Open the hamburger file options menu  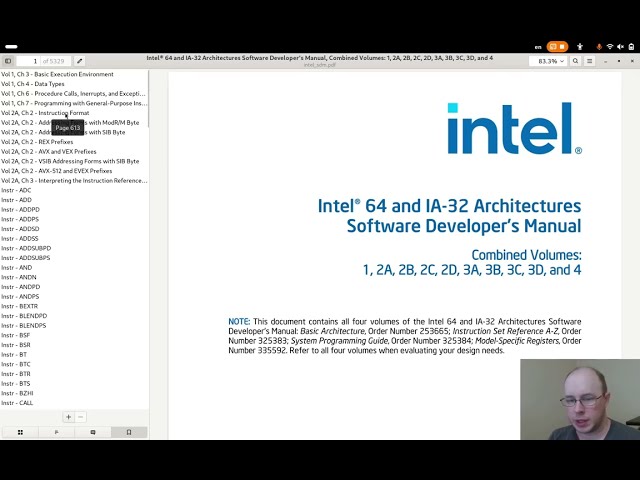(589, 61)
